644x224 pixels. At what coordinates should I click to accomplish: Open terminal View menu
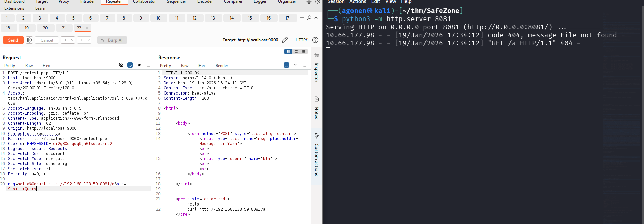(390, 2)
